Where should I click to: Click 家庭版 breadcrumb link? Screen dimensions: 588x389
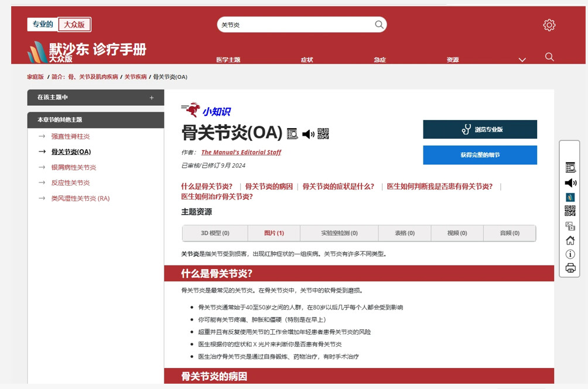[x=35, y=77]
